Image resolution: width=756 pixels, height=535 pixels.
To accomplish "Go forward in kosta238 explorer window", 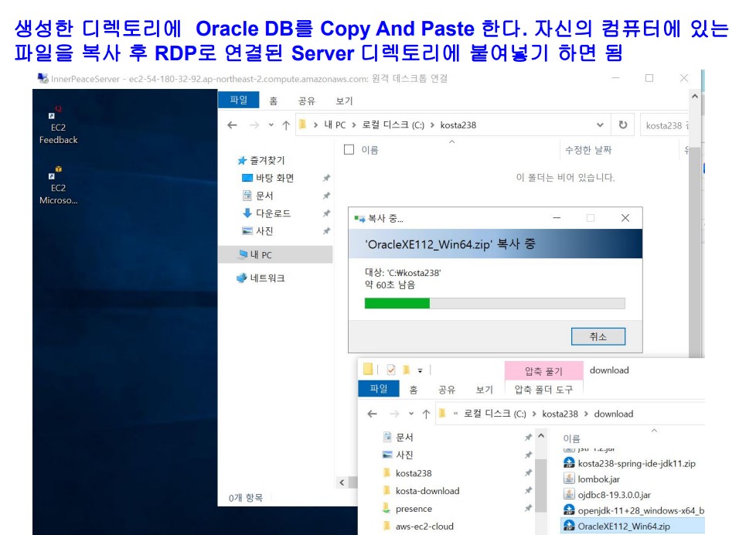I will point(254,125).
